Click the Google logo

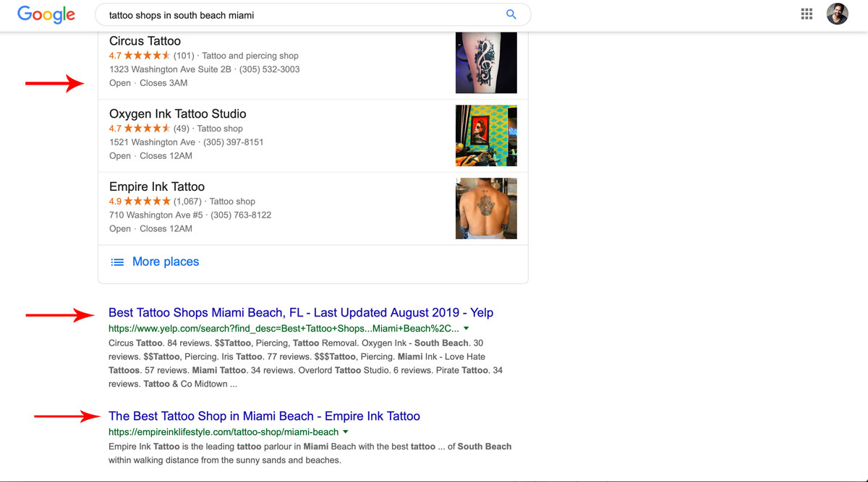(x=46, y=14)
